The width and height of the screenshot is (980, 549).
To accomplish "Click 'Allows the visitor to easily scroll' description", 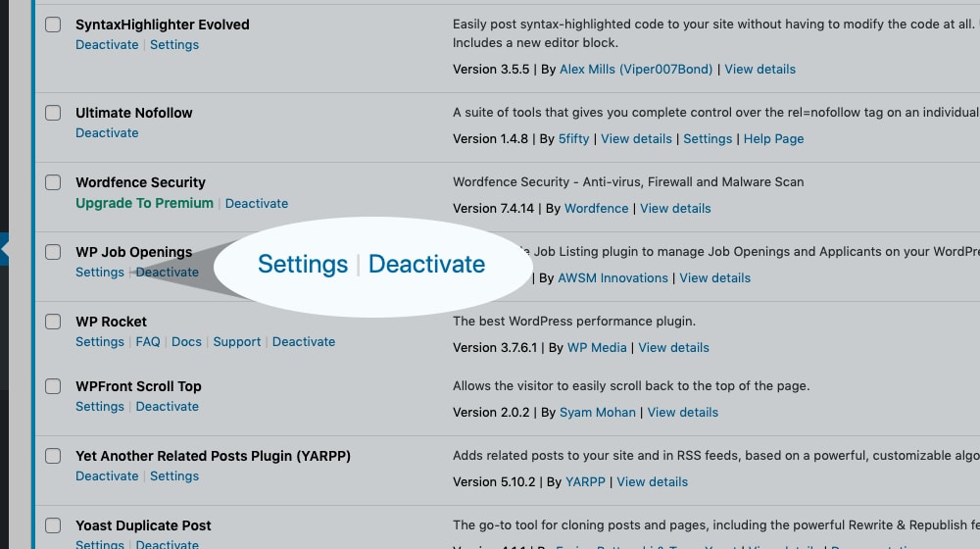I will click(631, 386).
